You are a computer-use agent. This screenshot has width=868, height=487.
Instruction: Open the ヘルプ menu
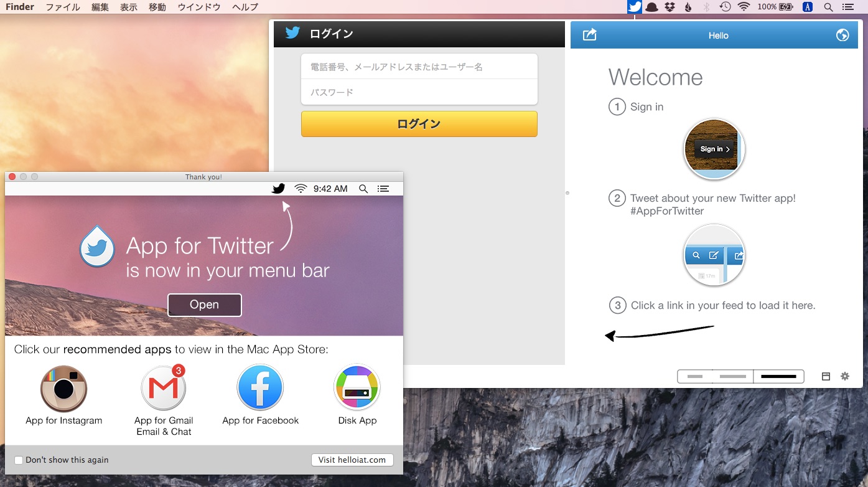click(x=245, y=7)
